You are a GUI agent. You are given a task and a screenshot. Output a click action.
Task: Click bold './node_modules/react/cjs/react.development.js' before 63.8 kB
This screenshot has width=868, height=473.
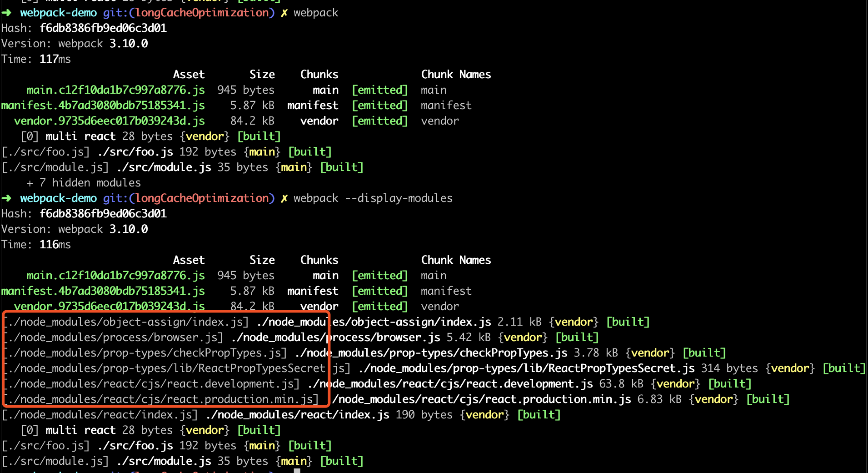(x=450, y=384)
